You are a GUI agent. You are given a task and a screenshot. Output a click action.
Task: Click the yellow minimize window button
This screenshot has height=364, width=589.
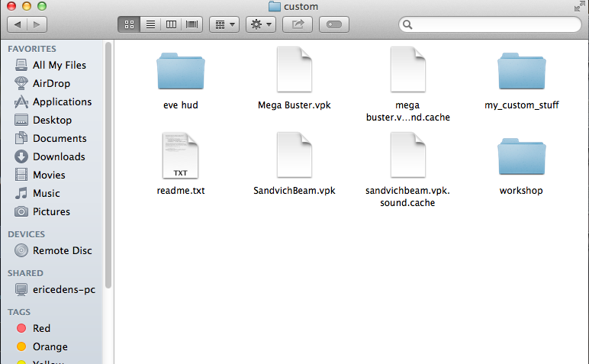click(27, 5)
